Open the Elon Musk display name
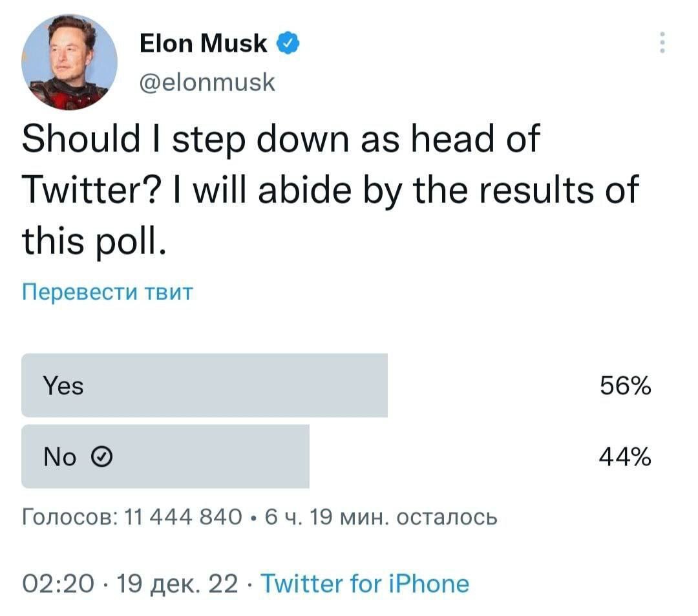The image size is (698, 616). (x=204, y=43)
